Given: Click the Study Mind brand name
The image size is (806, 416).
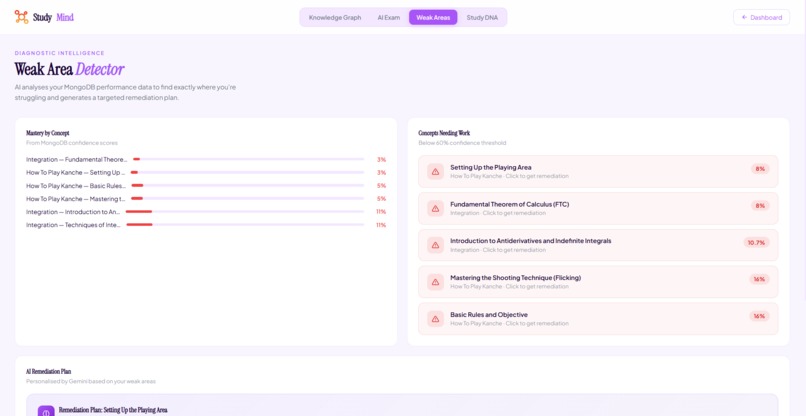Looking at the screenshot, I should pyautogui.click(x=53, y=17).
